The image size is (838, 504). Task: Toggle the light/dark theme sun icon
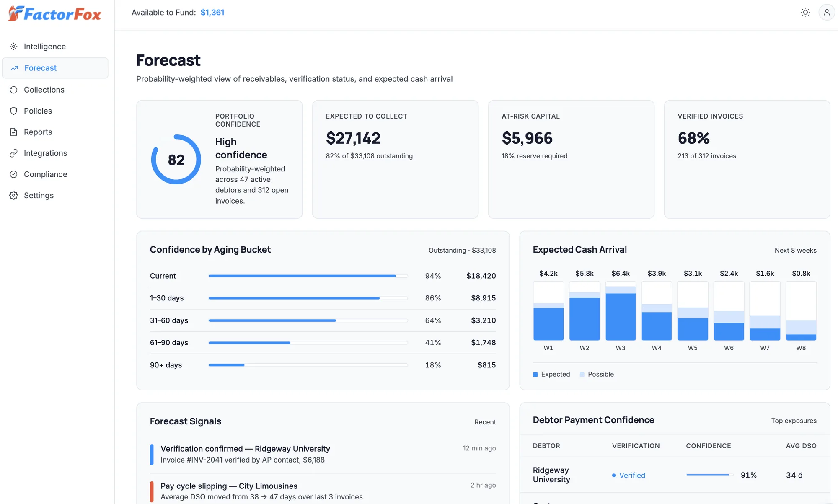click(805, 13)
